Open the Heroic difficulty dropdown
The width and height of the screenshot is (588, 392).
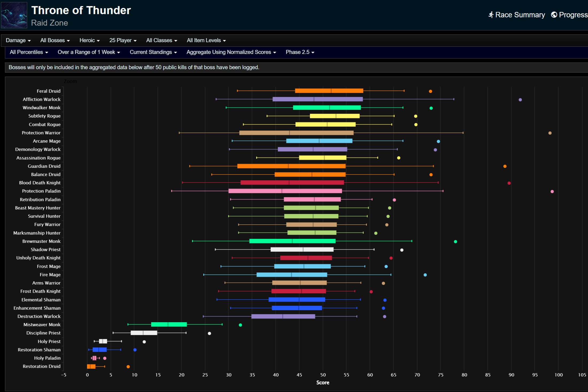pyautogui.click(x=89, y=40)
